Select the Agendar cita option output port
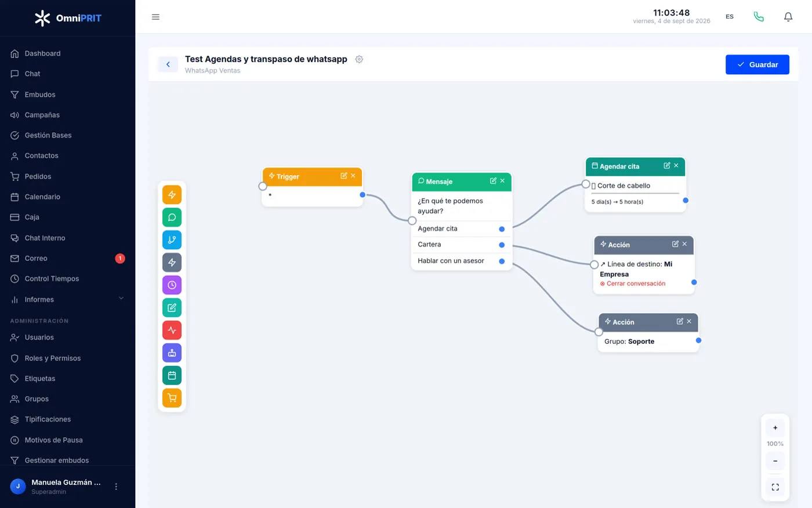The width and height of the screenshot is (812, 508). (502, 229)
